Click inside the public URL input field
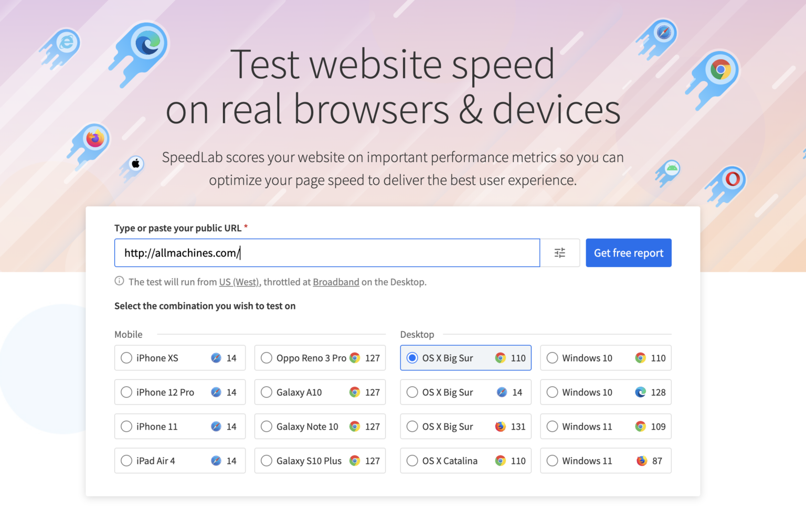The image size is (806, 532). pyautogui.click(x=325, y=252)
